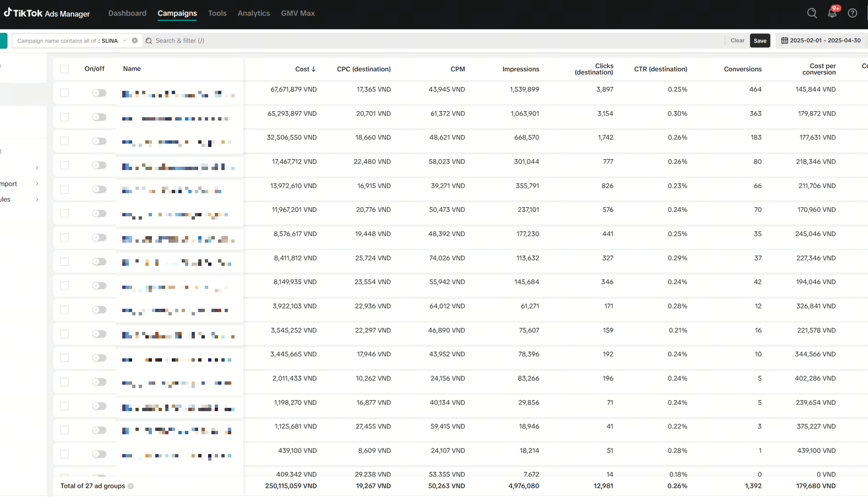This screenshot has height=497, width=868.
Task: Toggle the switch for the 32,506,550 VND row
Action: click(x=99, y=141)
